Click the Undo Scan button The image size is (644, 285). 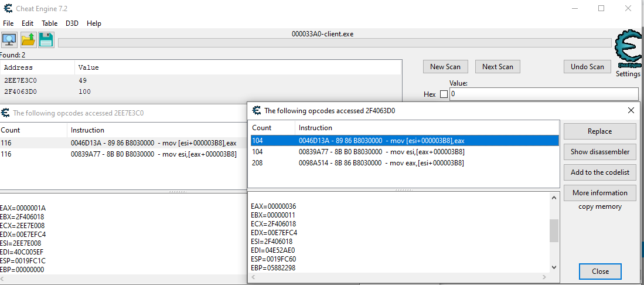[x=587, y=67]
